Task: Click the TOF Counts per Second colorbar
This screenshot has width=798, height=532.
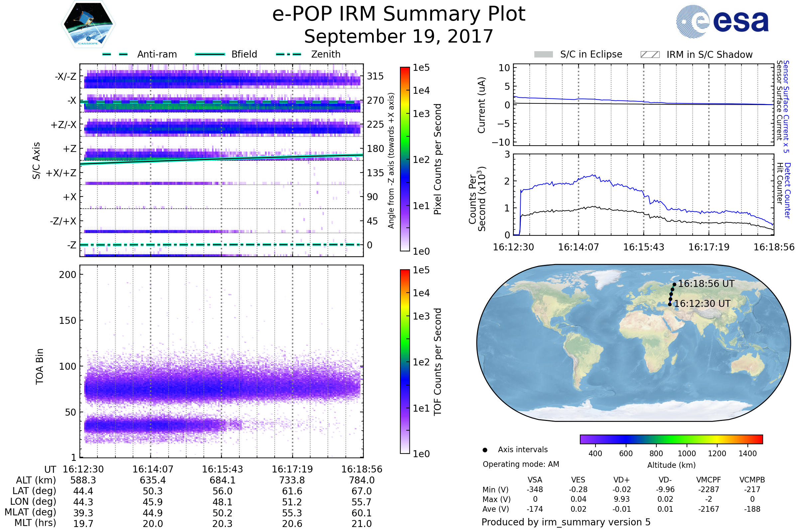Action: pyautogui.click(x=405, y=362)
